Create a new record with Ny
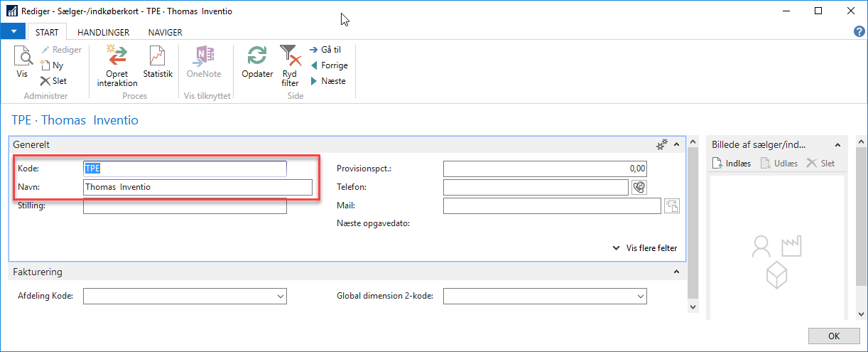This screenshot has height=352, width=868. (x=53, y=65)
